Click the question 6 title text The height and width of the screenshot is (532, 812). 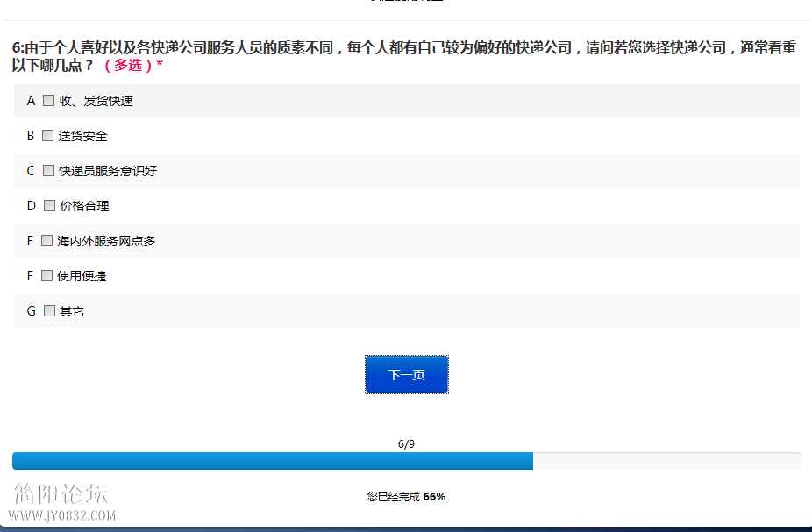tap(404, 56)
